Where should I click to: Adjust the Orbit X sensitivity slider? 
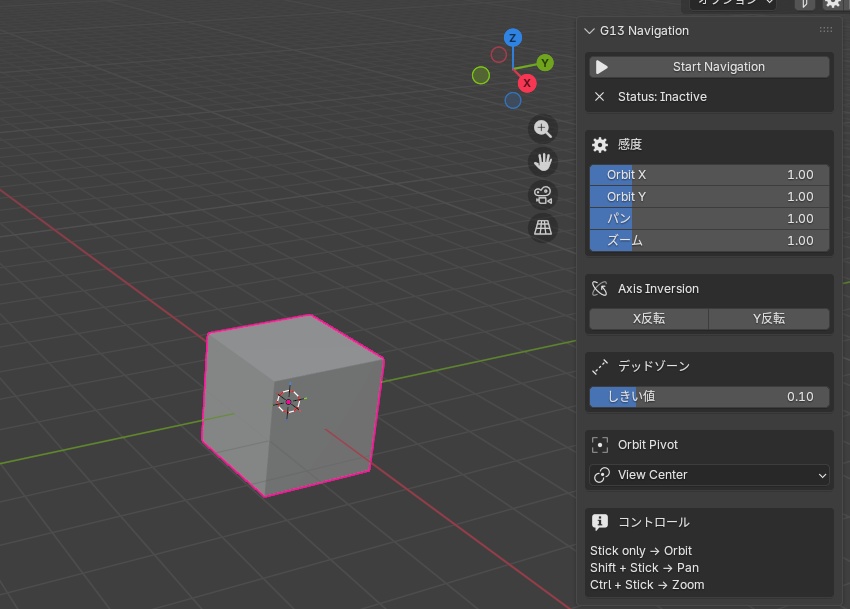pos(709,174)
